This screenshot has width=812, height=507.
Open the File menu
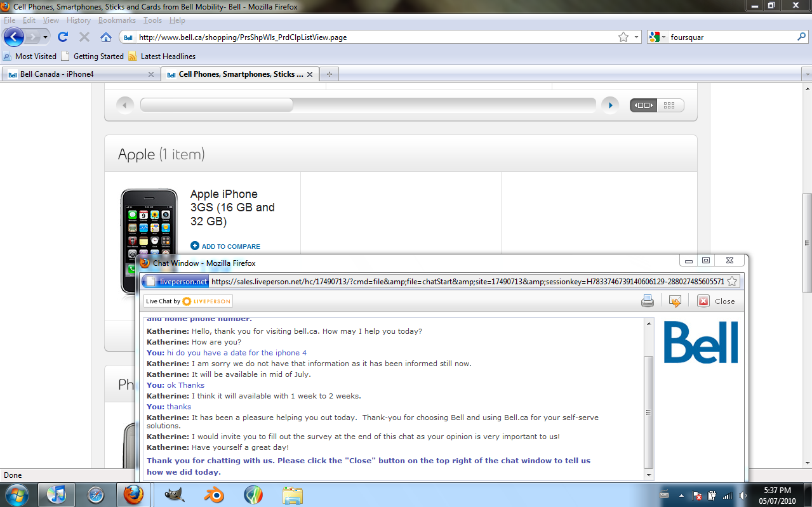click(10, 20)
